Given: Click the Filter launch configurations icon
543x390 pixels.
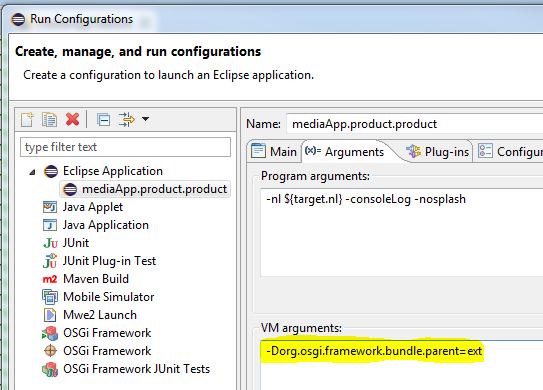Looking at the screenshot, I should 126,119.
